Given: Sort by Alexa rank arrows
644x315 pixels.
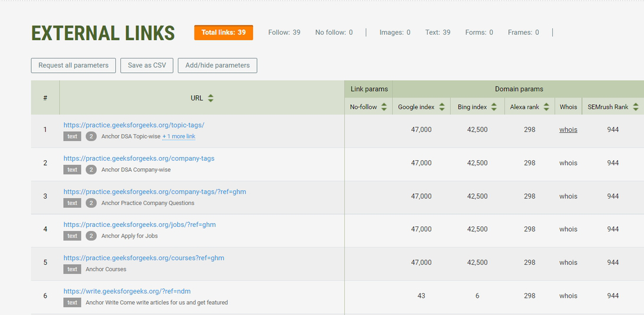Looking at the screenshot, I should [547, 107].
